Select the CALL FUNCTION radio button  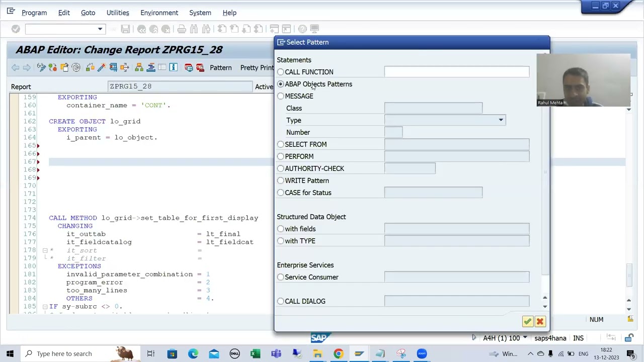click(280, 72)
